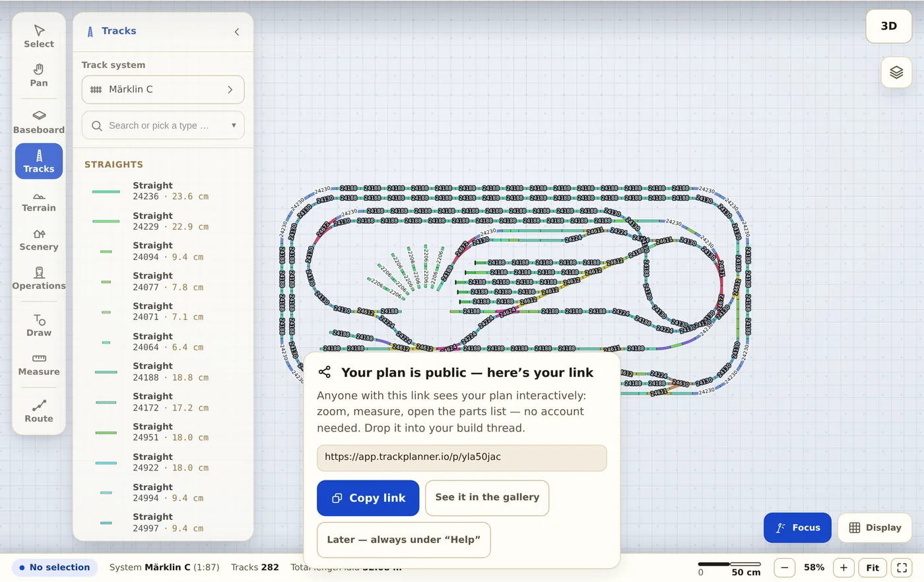Dismiss with Later — always under Help
Screen dimensions: 924x582
[x=404, y=540]
